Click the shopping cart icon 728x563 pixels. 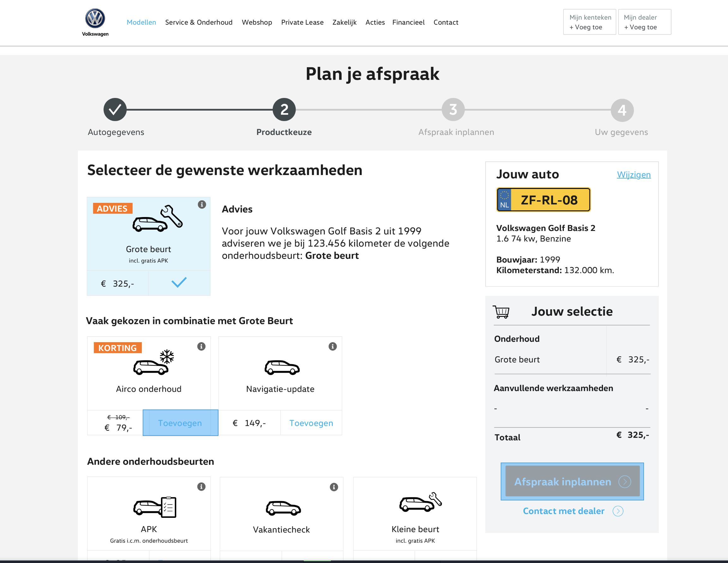[501, 312]
